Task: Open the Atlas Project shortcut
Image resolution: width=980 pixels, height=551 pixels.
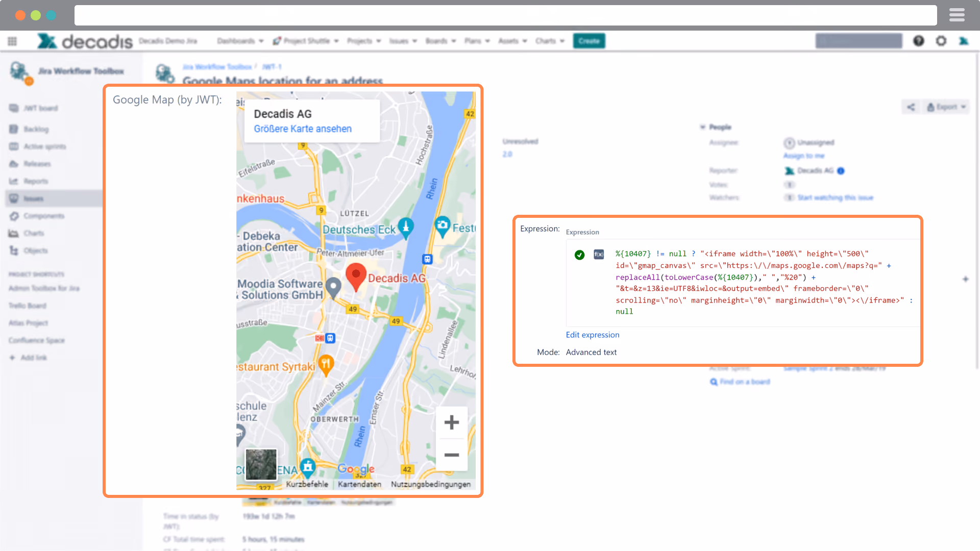Action: click(x=29, y=323)
